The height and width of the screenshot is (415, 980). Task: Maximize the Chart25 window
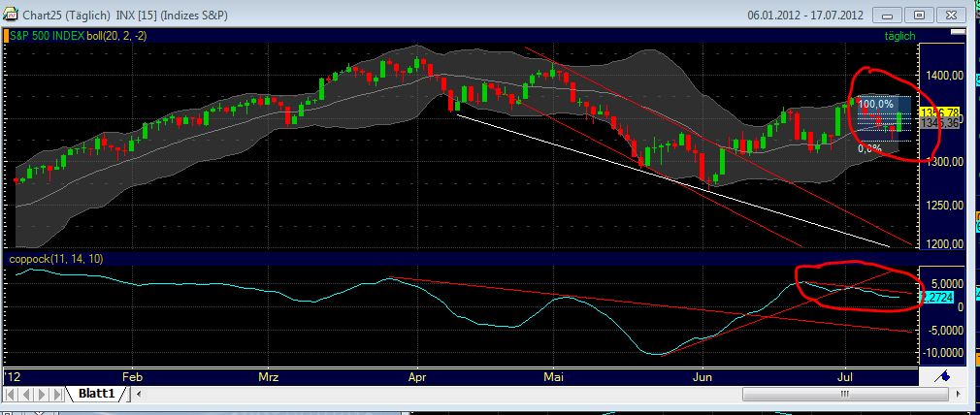click(919, 15)
